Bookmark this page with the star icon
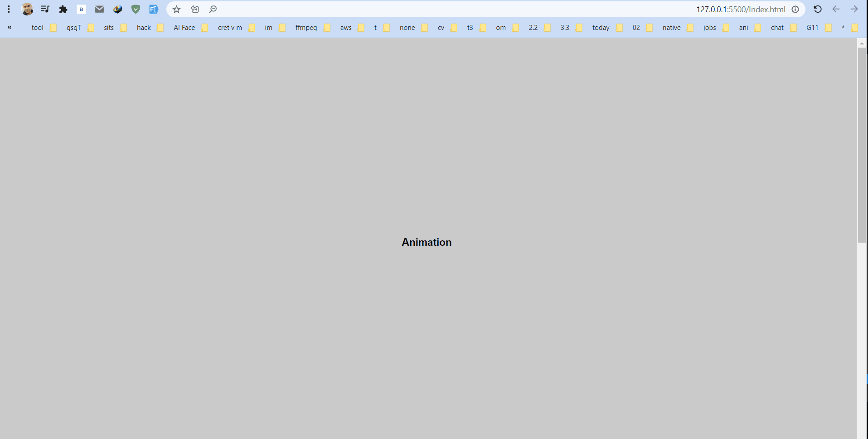 pyautogui.click(x=176, y=9)
